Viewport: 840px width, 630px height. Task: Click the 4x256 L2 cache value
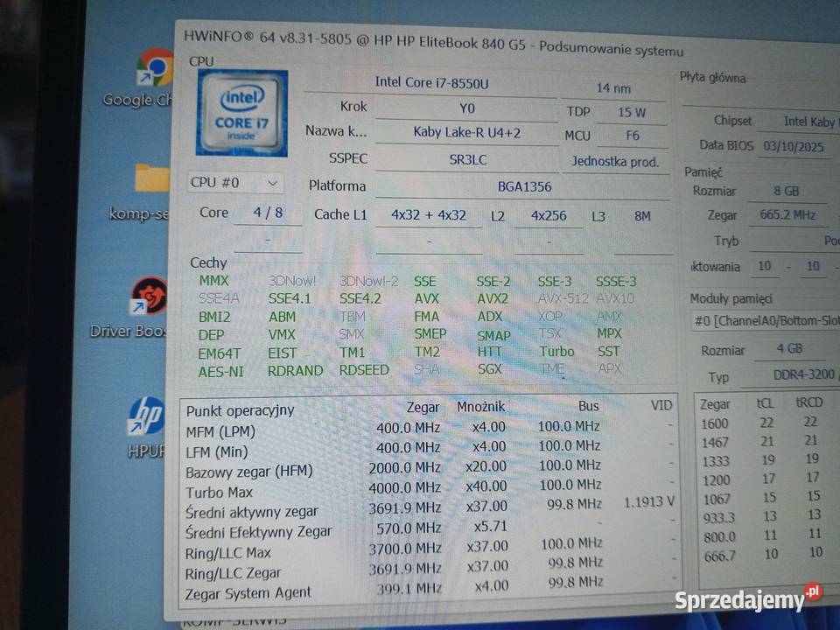pos(549,216)
